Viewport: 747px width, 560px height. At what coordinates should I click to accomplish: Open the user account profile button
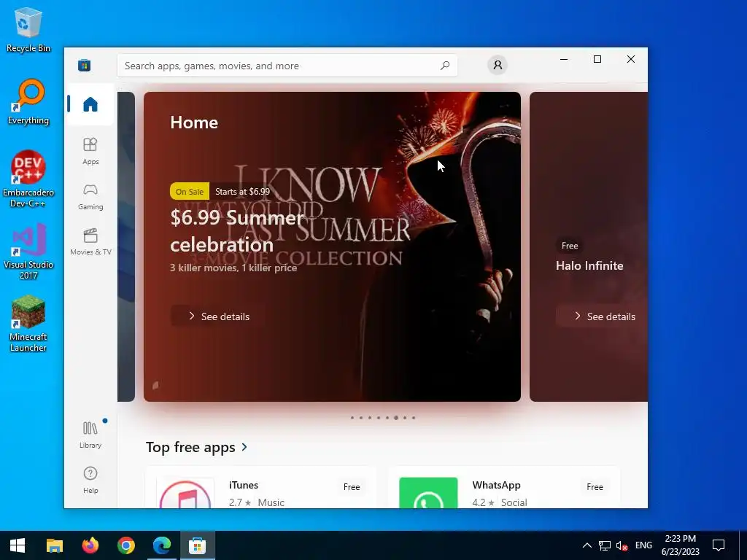click(x=498, y=65)
